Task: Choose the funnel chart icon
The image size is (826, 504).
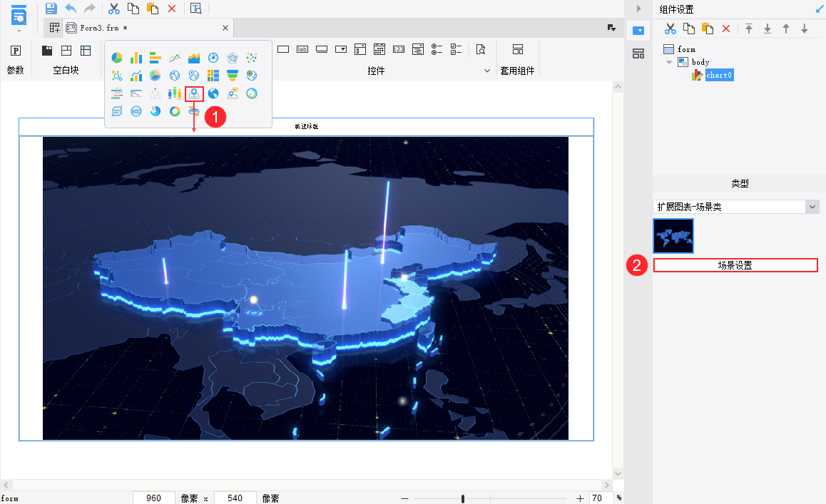Action: click(x=233, y=76)
